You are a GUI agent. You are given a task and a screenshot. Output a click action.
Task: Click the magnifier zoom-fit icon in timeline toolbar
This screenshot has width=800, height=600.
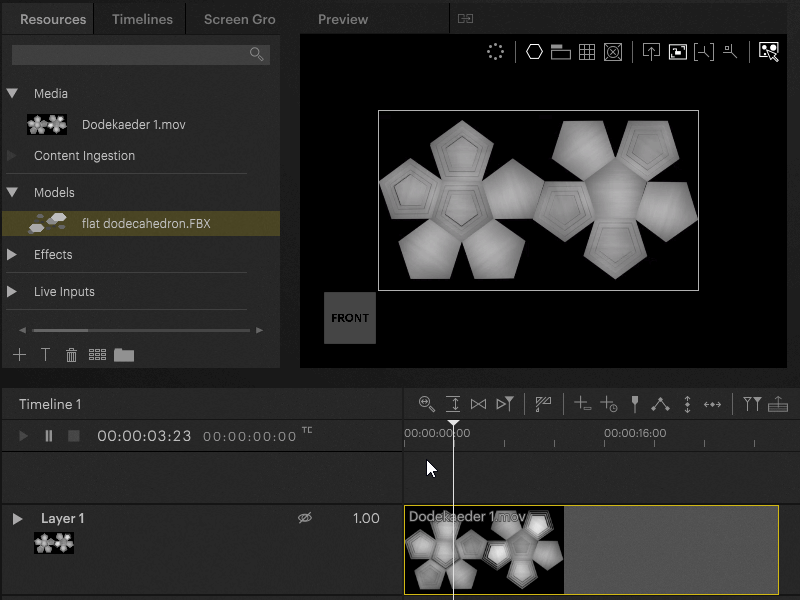coord(427,404)
